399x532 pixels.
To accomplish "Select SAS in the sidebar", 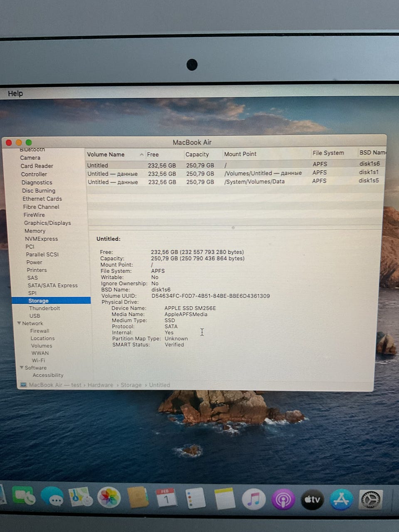I will coord(32,278).
